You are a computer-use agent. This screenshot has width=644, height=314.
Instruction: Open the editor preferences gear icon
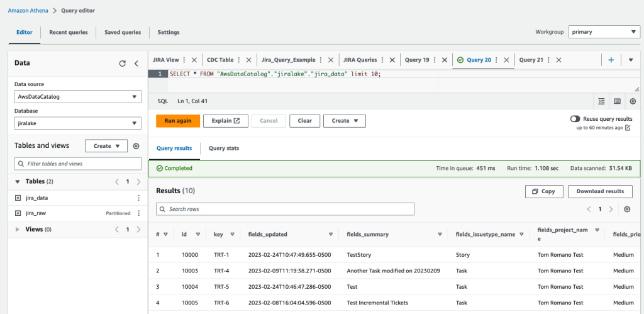[x=633, y=101]
